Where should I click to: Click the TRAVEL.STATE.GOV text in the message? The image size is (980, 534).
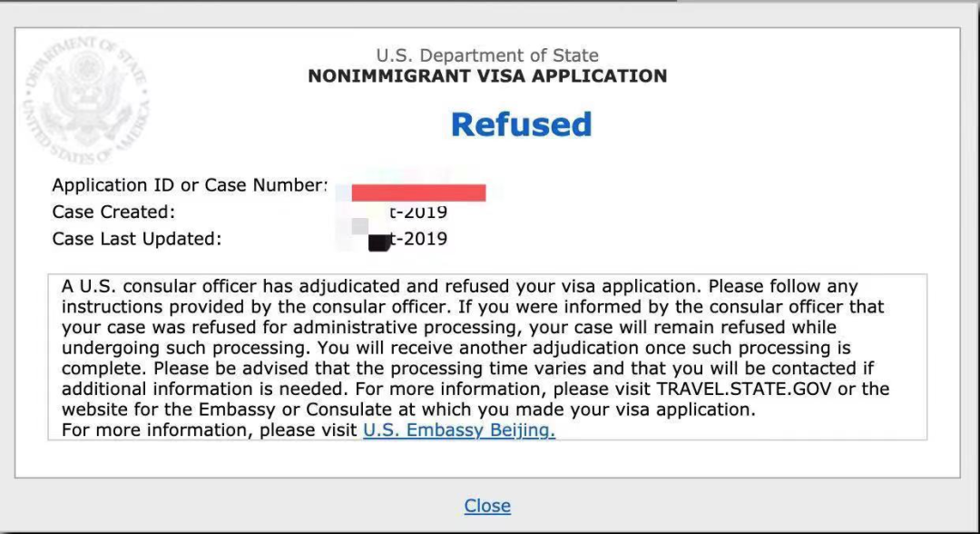pyautogui.click(x=744, y=389)
